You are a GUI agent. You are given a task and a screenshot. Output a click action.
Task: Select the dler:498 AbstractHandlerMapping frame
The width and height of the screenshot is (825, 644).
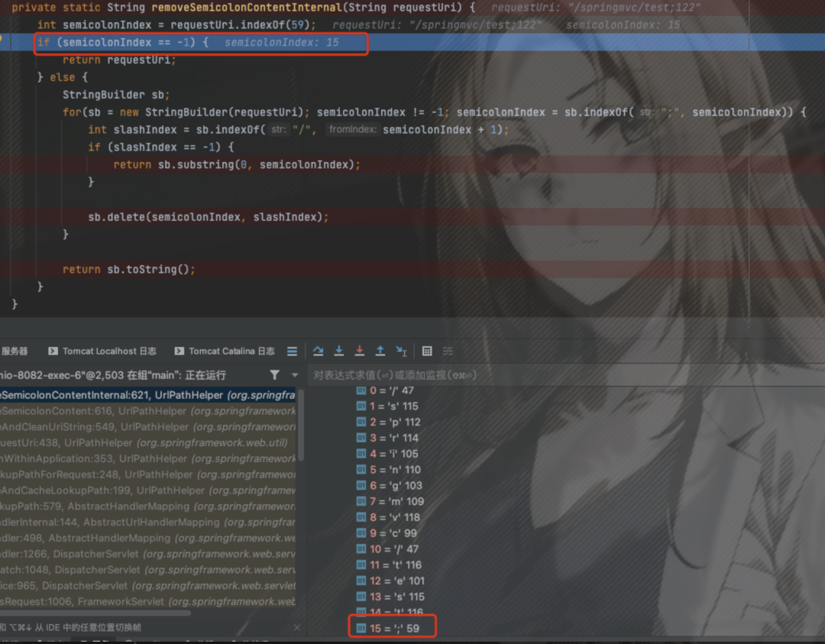148,538
